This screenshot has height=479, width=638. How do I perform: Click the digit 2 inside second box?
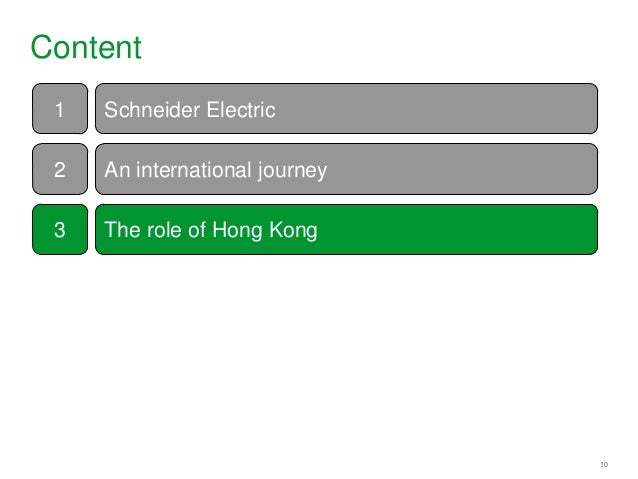(x=60, y=170)
